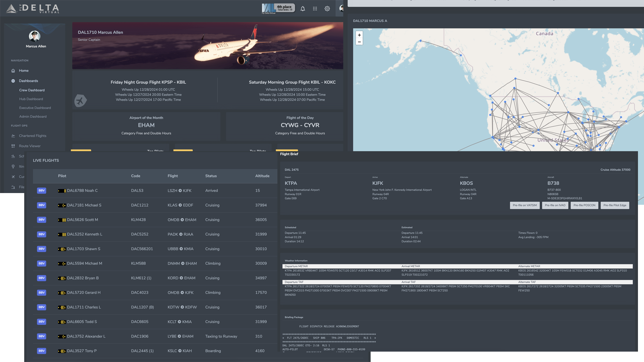The height and width of the screenshot is (362, 644).
Task: Click the KBOS alternate airport code
Action: [x=466, y=183]
